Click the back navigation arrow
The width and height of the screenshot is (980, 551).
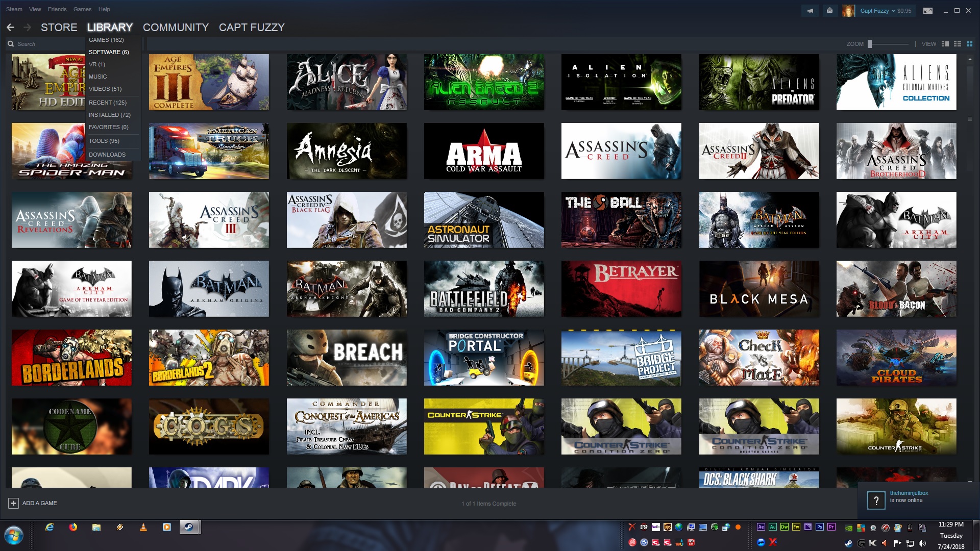pyautogui.click(x=10, y=28)
